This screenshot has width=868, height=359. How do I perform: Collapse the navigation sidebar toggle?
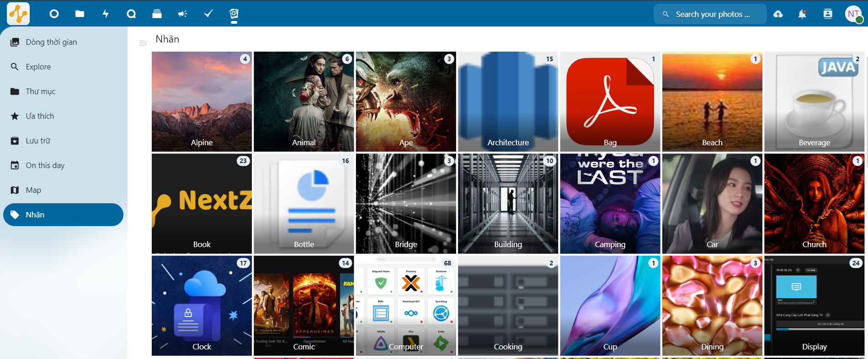(143, 43)
